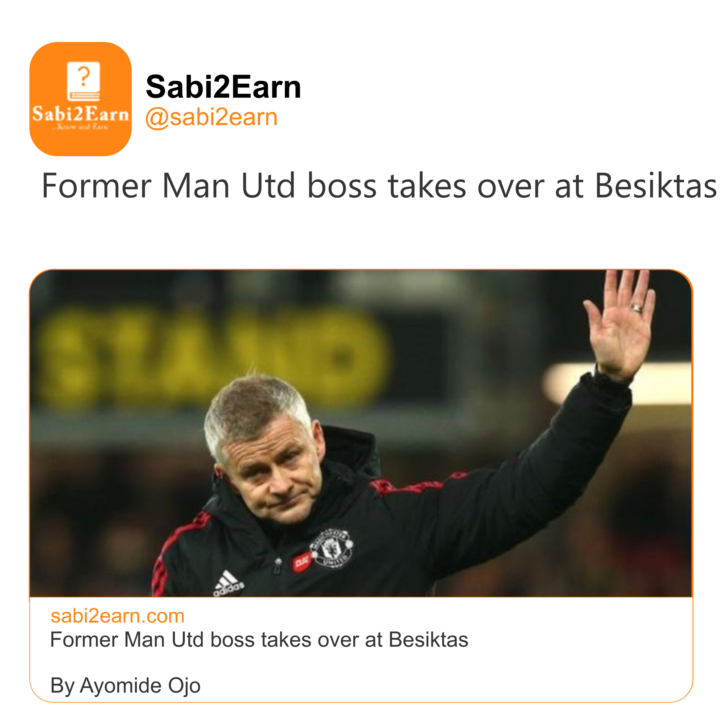Click the By Ayomide Ojo byline
Viewport: 722px width, 728px height.
tap(125, 685)
